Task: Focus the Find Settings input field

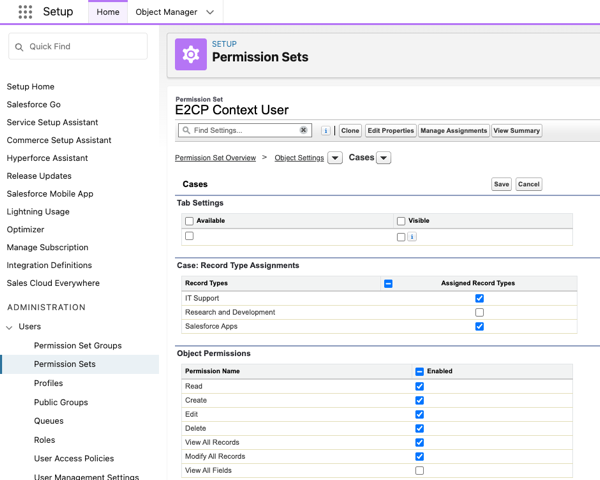Action: [x=245, y=131]
